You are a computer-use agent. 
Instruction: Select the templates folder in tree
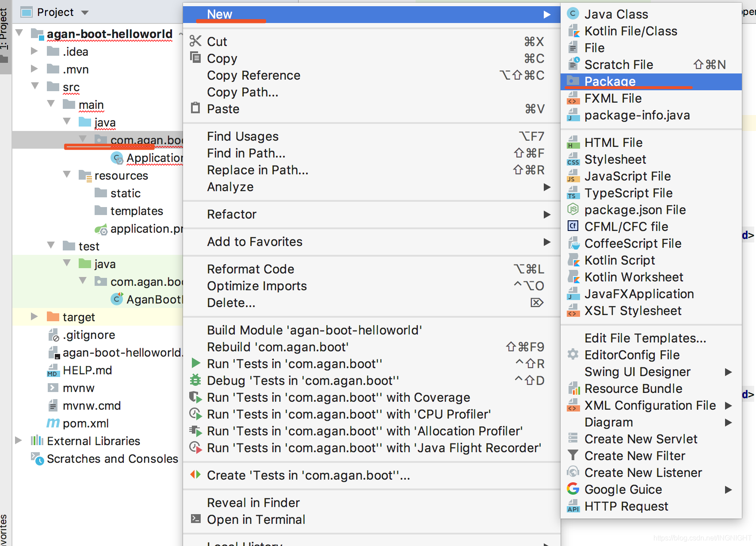[x=136, y=211]
